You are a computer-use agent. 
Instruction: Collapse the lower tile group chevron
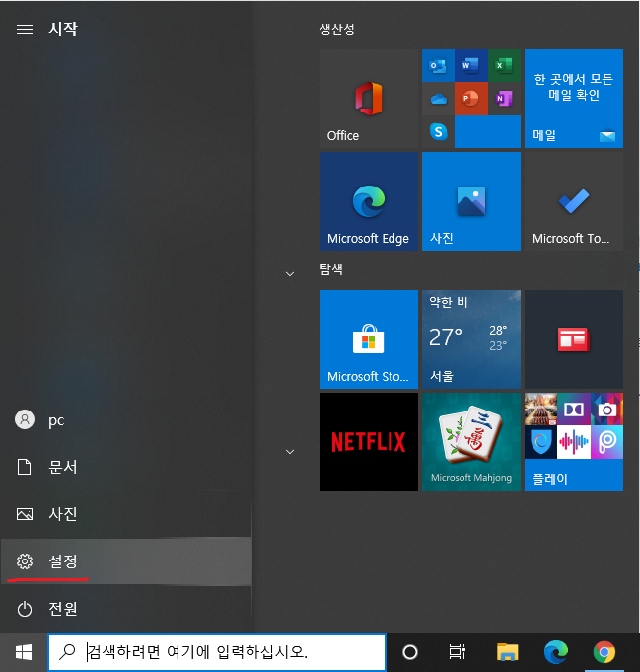pos(290,452)
